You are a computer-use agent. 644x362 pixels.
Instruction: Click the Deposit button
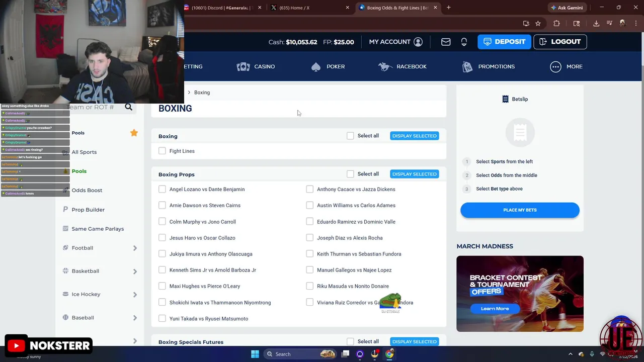click(504, 42)
